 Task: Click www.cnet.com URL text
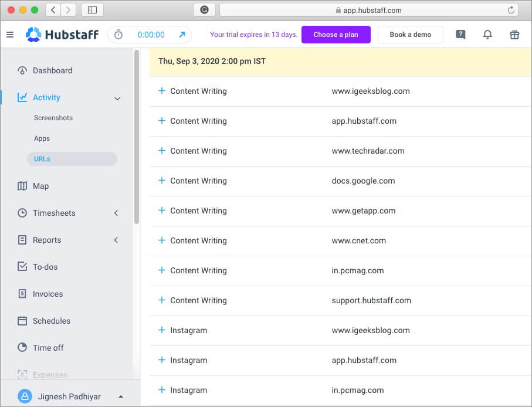359,240
